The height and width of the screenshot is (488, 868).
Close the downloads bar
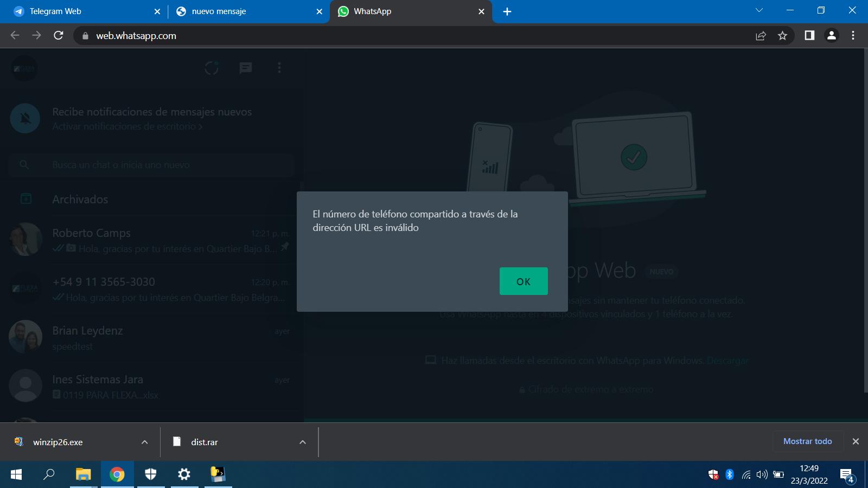[856, 441]
